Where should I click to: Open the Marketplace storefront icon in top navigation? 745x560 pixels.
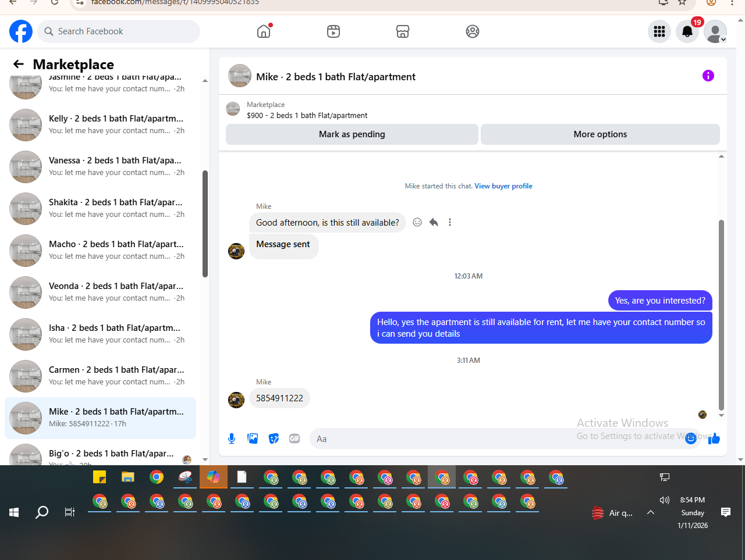403,31
